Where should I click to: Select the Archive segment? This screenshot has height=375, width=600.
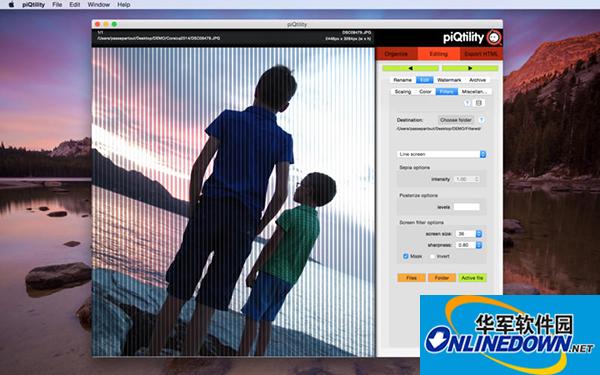[478, 80]
